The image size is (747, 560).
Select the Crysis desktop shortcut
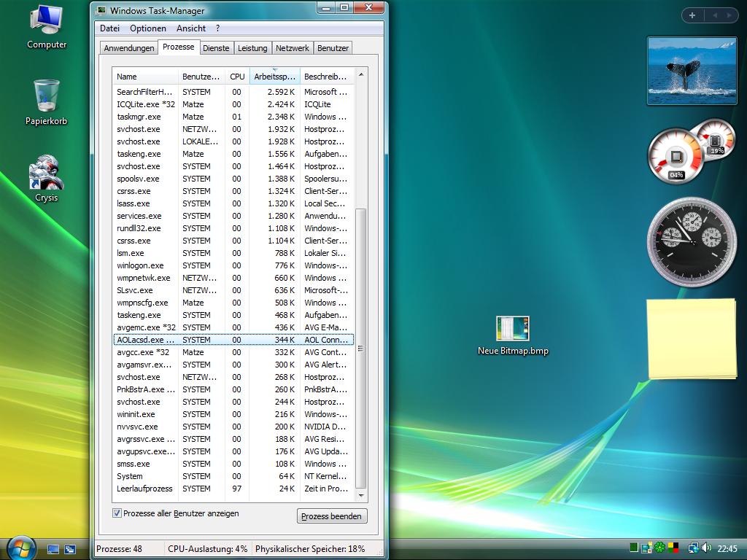[46, 179]
